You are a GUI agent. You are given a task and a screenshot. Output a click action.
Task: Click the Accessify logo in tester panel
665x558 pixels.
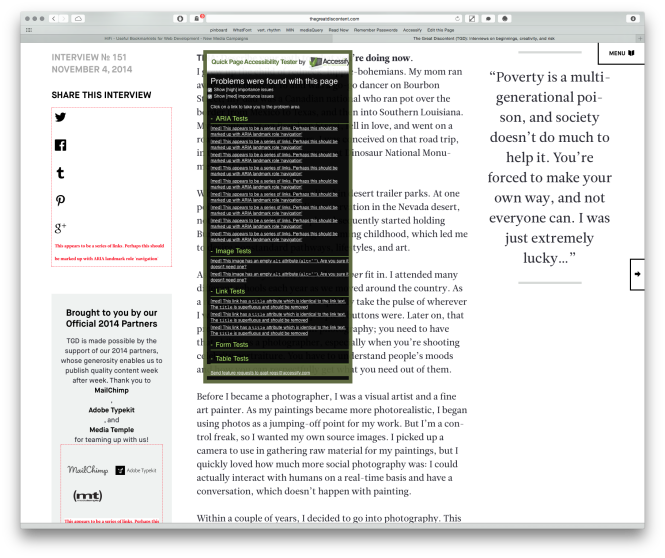point(330,62)
